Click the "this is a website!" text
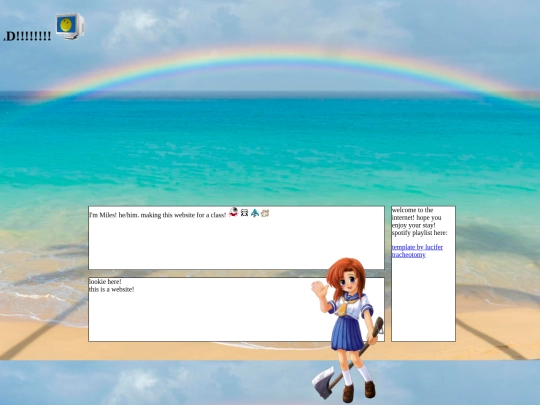The image size is (540, 405). click(x=112, y=290)
